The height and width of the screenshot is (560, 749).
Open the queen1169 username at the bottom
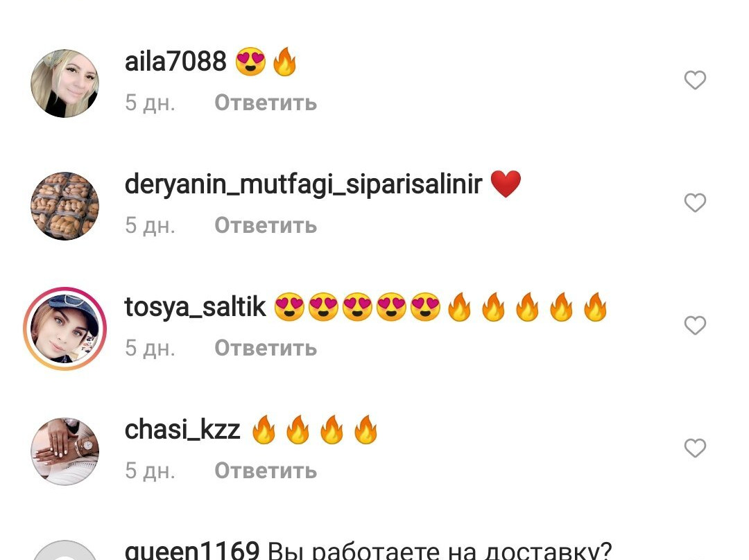pyautogui.click(x=192, y=551)
